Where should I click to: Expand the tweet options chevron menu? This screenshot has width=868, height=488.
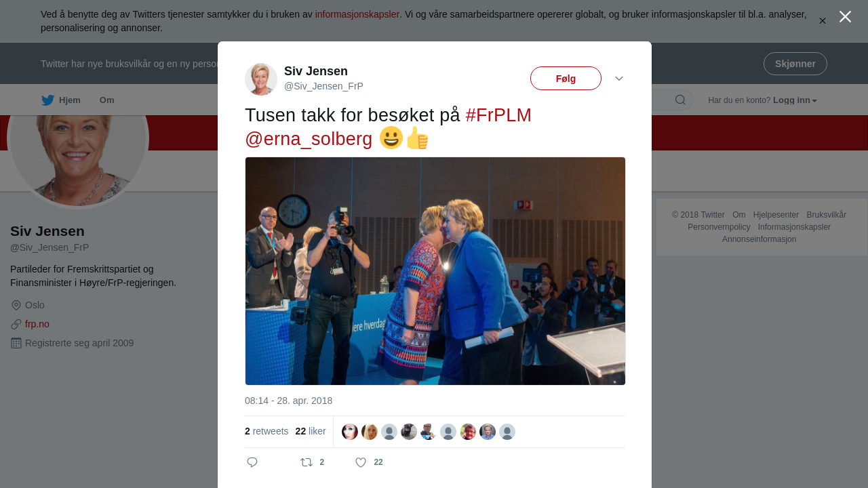click(x=619, y=79)
